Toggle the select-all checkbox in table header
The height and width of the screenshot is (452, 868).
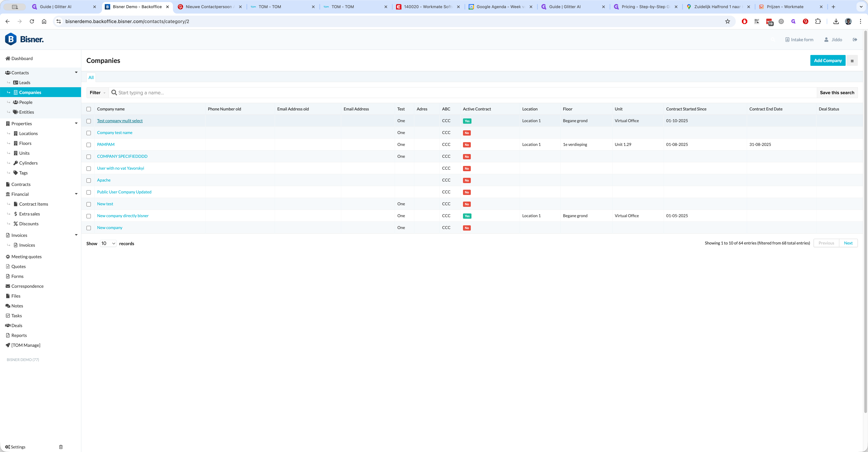[x=89, y=109]
